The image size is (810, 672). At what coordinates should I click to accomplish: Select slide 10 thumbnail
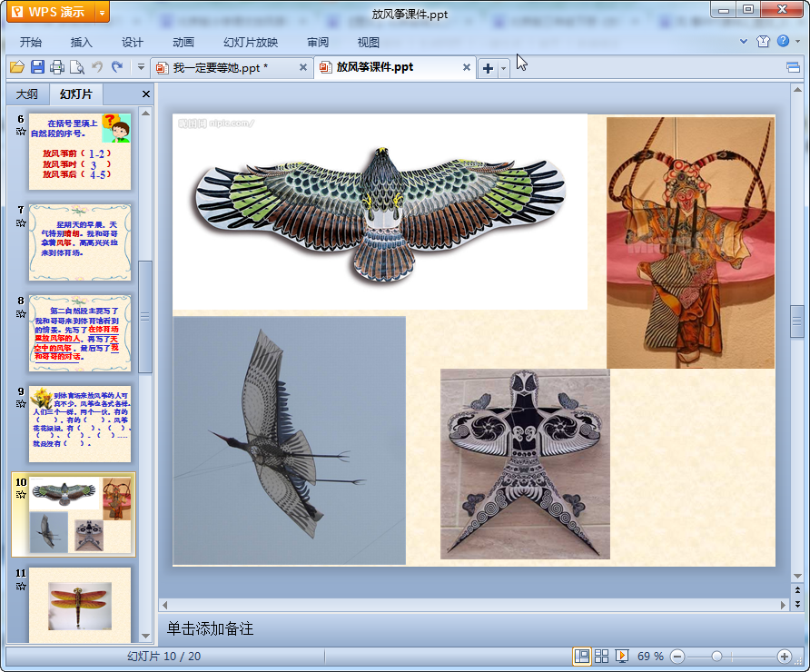[x=80, y=515]
